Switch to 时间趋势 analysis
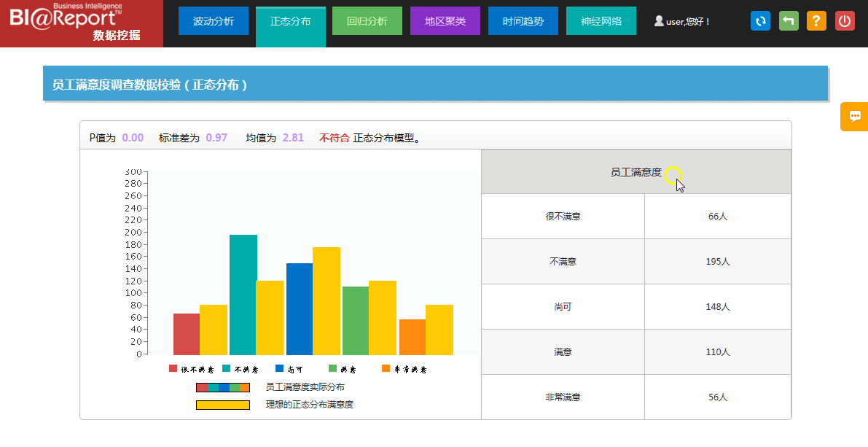The width and height of the screenshot is (868, 447). (523, 20)
